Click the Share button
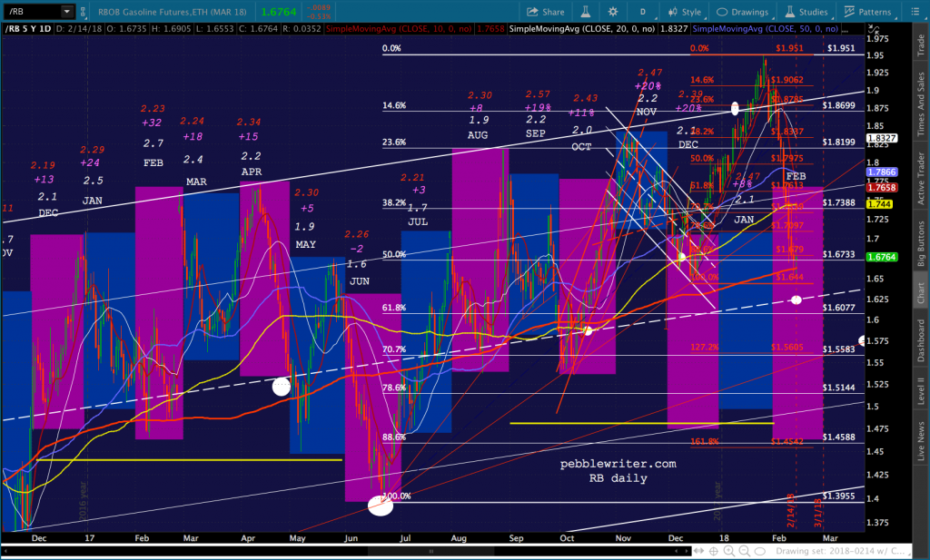Viewport: 930px width, 560px height. (x=546, y=12)
